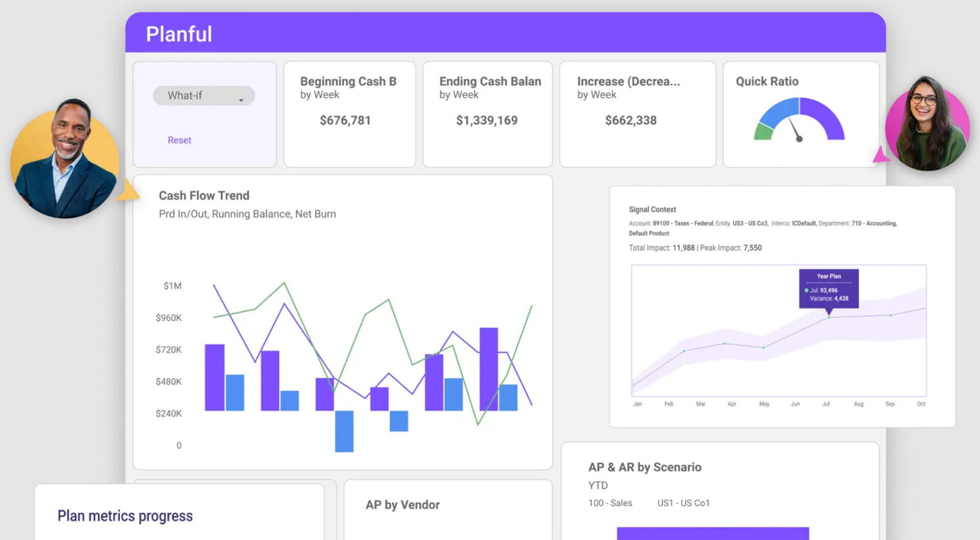980x540 pixels.
Task: Click the Signal Context heading
Action: [x=652, y=209]
